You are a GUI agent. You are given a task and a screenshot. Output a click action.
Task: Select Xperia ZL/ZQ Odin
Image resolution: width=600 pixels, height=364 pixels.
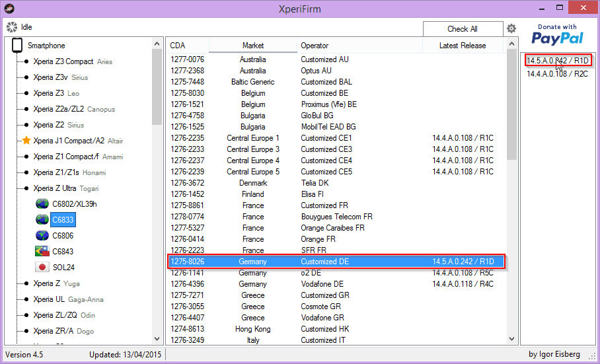[64, 315]
